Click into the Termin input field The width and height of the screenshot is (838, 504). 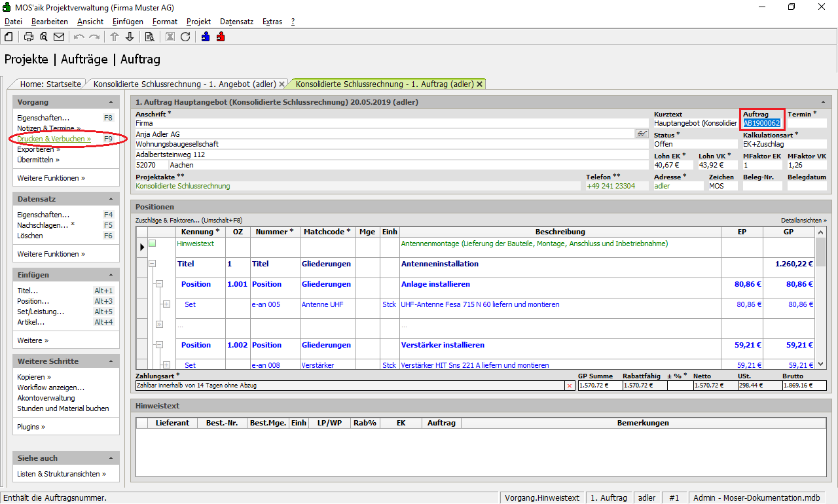(x=807, y=123)
